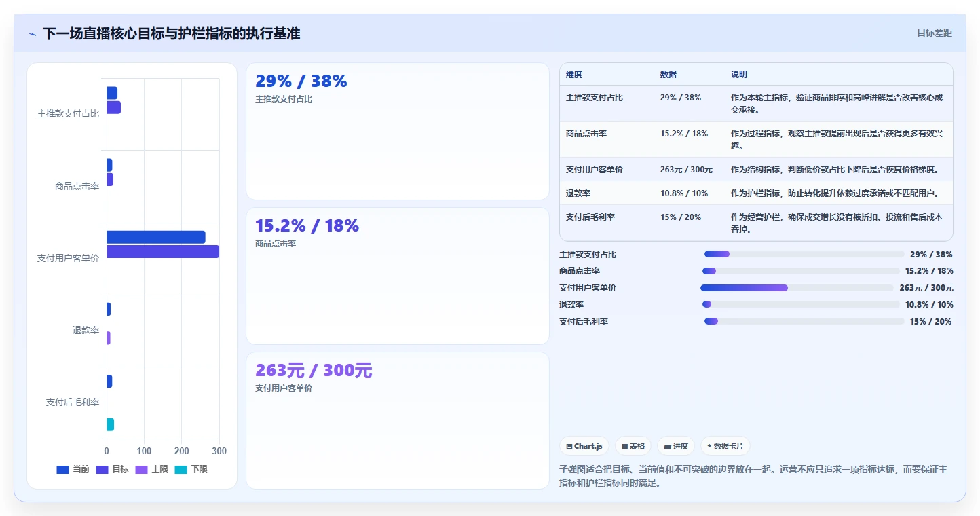Click the 表格 tag chip
This screenshot has width=980, height=516.
[633, 446]
